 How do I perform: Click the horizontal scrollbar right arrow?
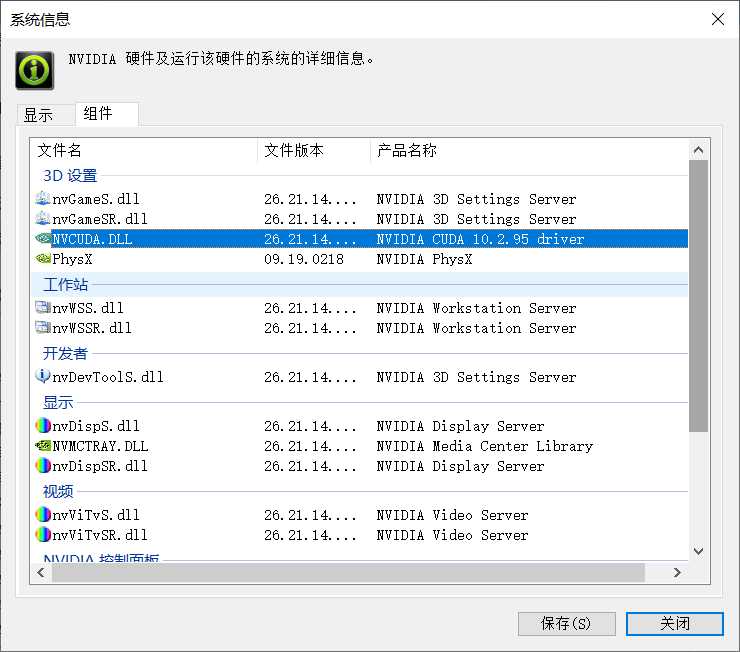(x=677, y=572)
